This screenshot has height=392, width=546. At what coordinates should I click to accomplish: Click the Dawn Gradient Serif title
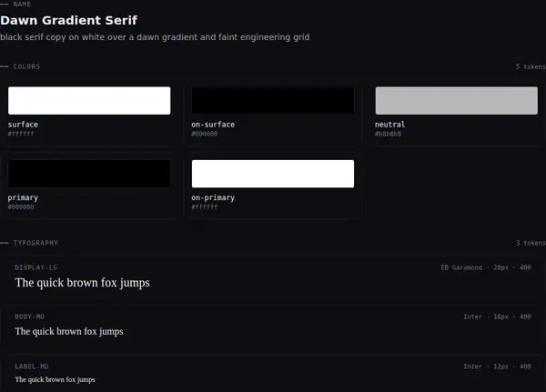(x=68, y=20)
